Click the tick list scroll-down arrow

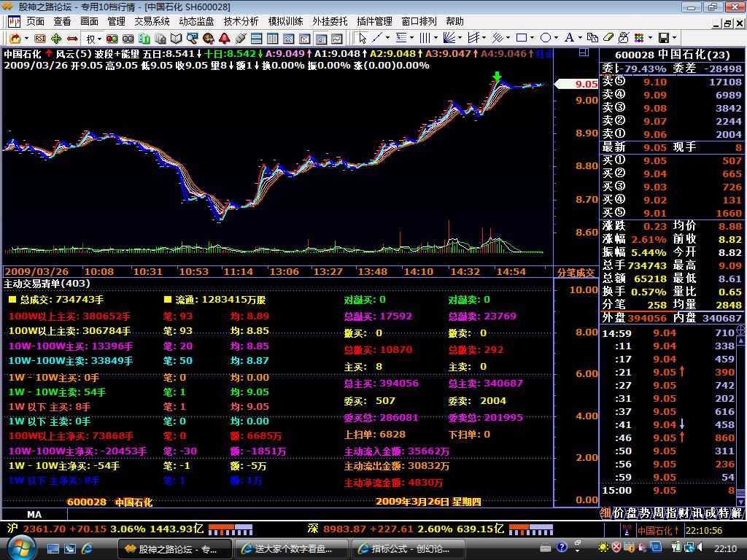[x=740, y=502]
